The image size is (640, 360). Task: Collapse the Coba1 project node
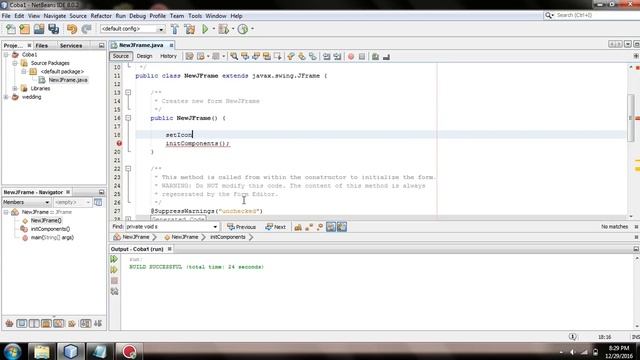[6, 54]
